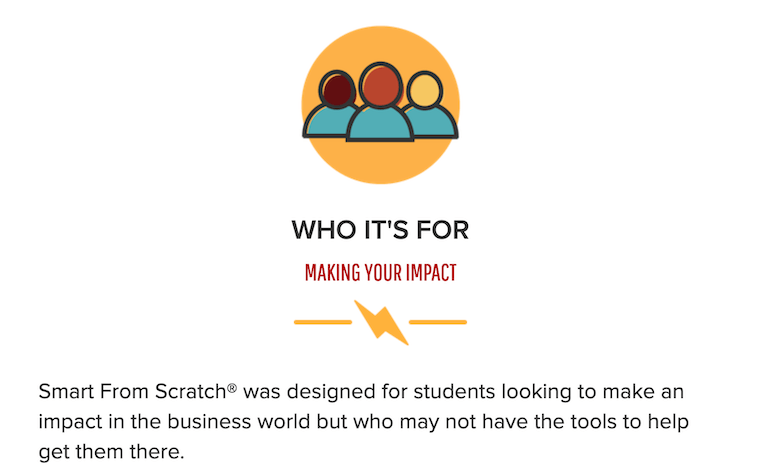Click the "WHO IT'S FOR" heading
760x474 pixels.
380,230
